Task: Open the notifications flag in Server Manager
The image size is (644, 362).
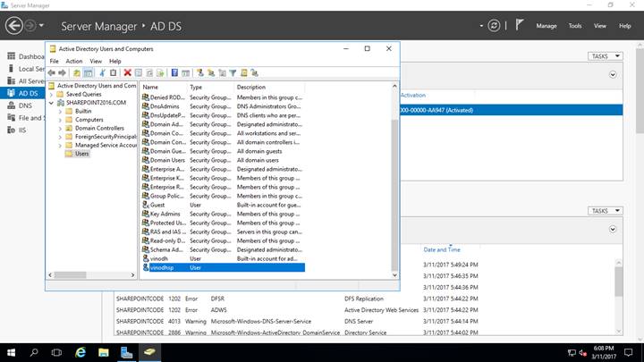Action: 518,27
